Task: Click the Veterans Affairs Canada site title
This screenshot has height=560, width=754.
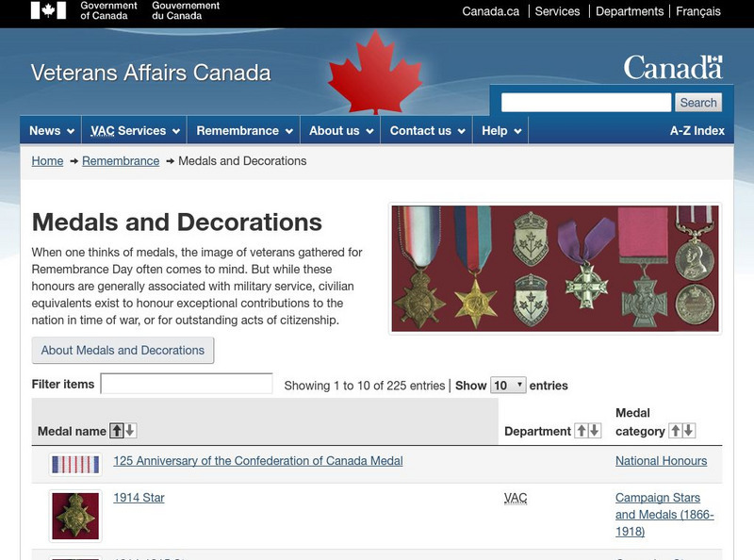Action: [151, 73]
